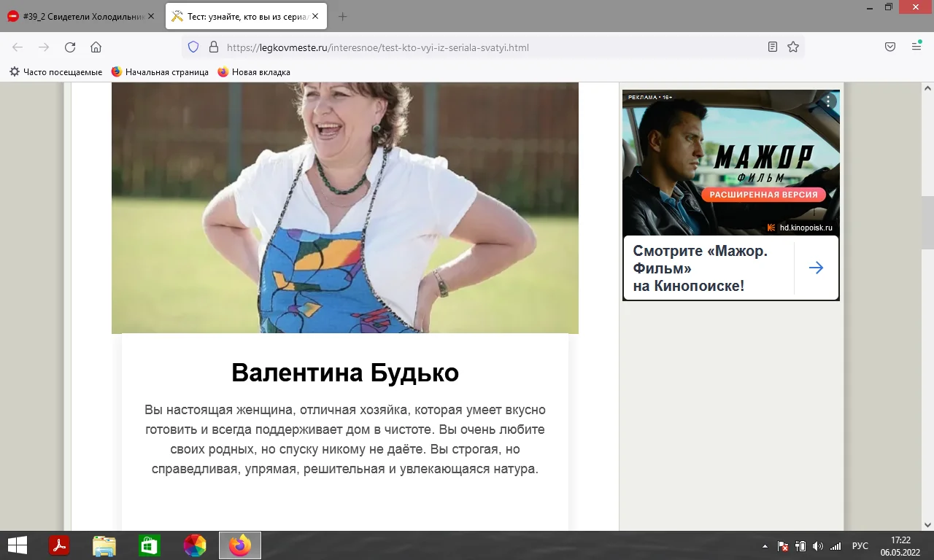
Task: Open the Firefox application menu
Action: (x=916, y=46)
